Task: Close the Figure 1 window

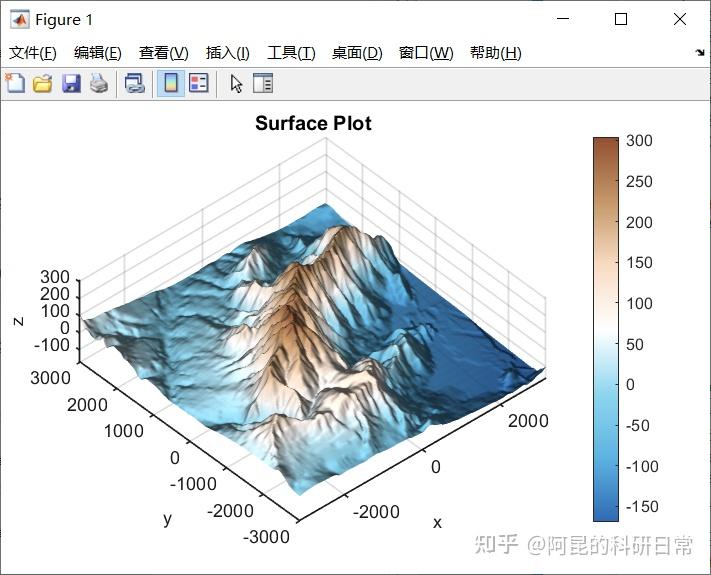Action: pyautogui.click(x=680, y=19)
